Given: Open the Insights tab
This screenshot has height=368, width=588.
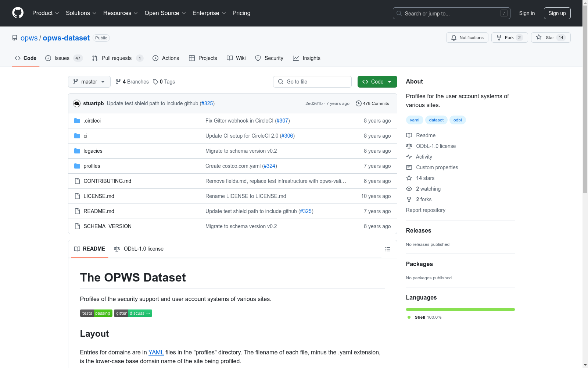Looking at the screenshot, I should tap(307, 58).
